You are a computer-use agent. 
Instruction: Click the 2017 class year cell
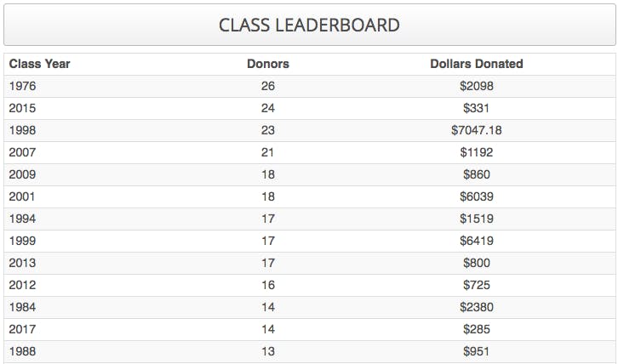coord(23,329)
